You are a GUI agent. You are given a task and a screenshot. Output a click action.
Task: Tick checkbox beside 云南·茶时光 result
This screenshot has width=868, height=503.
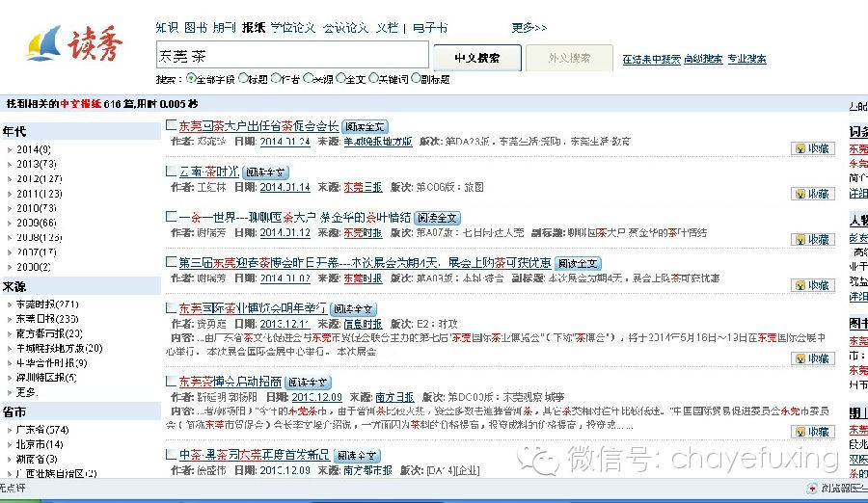coord(171,171)
